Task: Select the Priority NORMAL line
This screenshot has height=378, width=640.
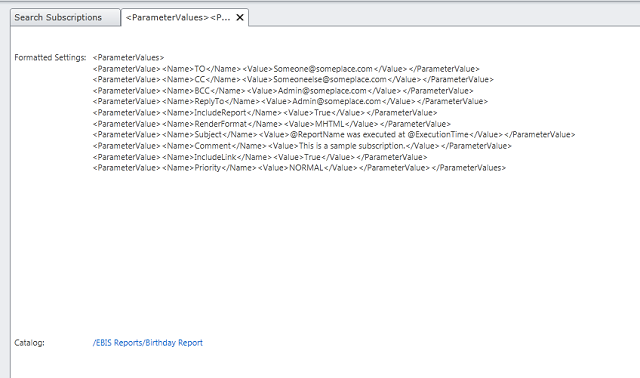Action: coord(299,168)
